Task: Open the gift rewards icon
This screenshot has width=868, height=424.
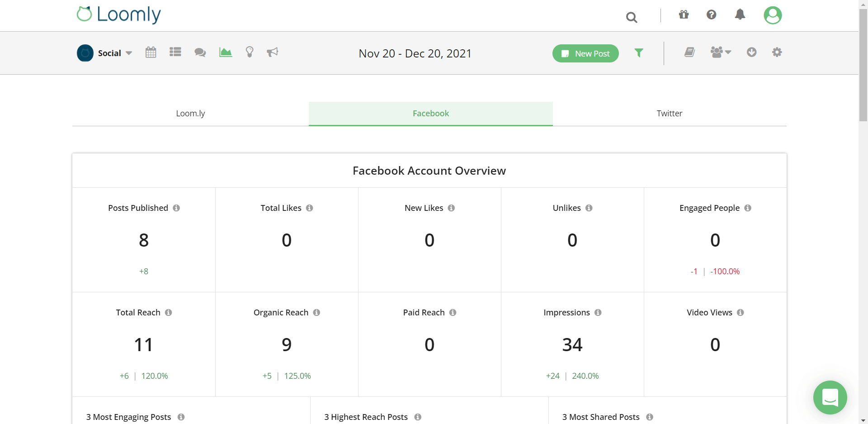Action: click(x=684, y=14)
